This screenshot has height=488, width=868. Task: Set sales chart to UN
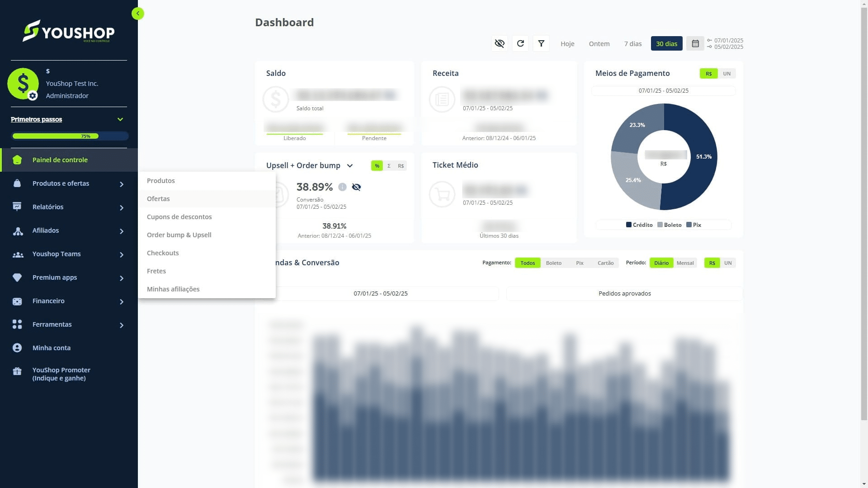tap(728, 263)
